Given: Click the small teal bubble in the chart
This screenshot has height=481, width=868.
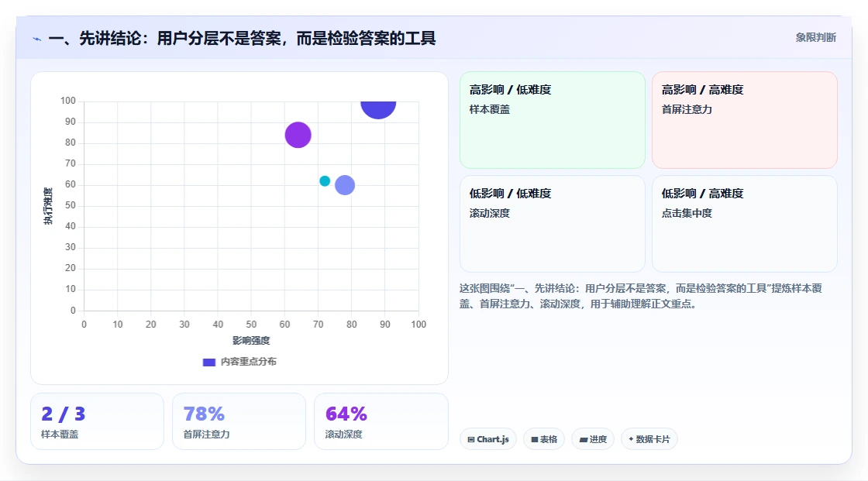Looking at the screenshot, I should [x=325, y=181].
